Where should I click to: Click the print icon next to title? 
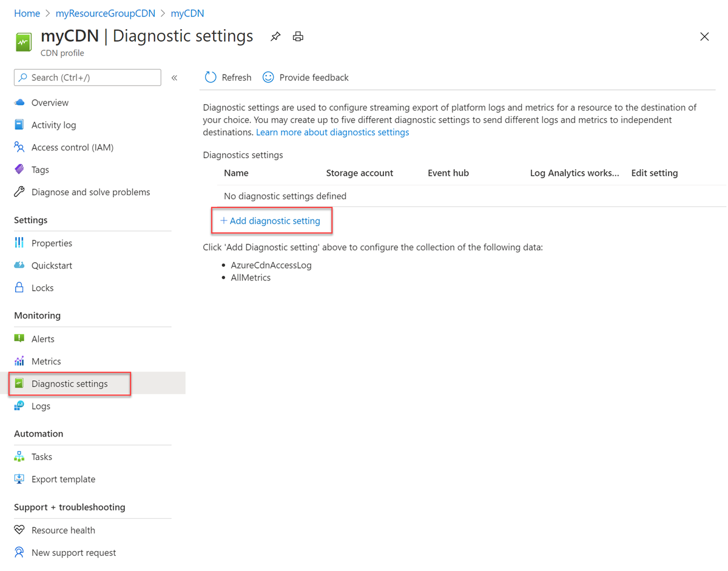click(298, 37)
